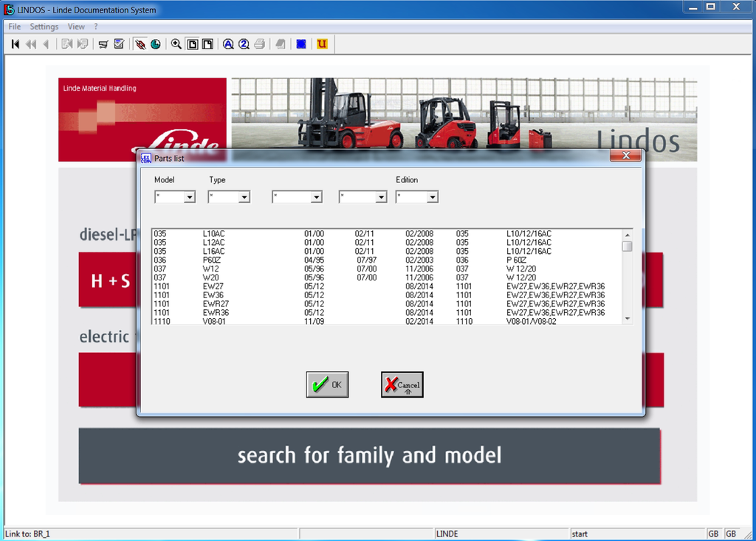
Task: Select the 037 W12 row
Action: (x=387, y=269)
